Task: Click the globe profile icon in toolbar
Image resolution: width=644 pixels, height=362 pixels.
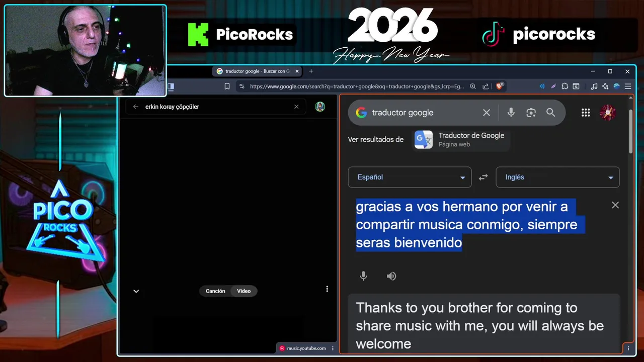Action: (x=616, y=86)
